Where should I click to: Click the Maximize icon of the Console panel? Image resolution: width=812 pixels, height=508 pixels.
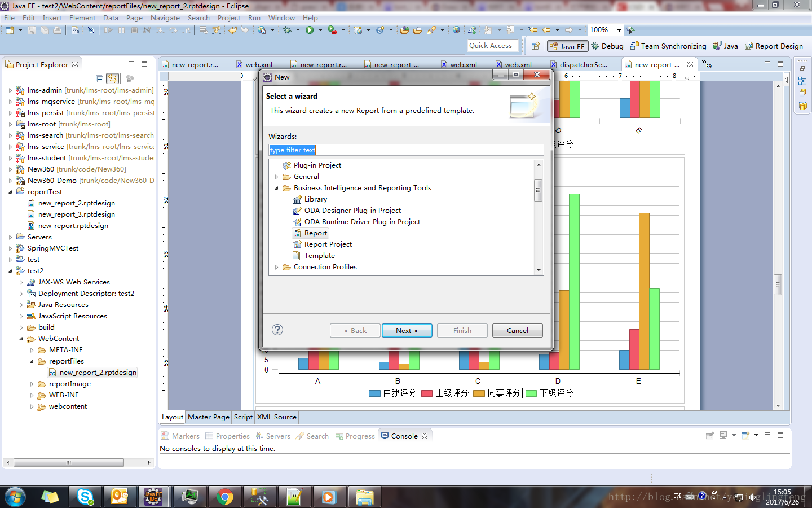tap(780, 435)
